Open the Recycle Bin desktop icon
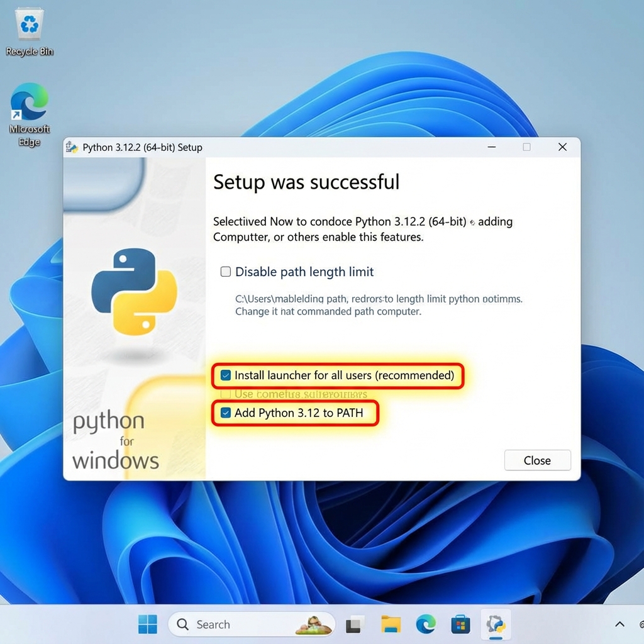The image size is (644, 644). tap(29, 33)
